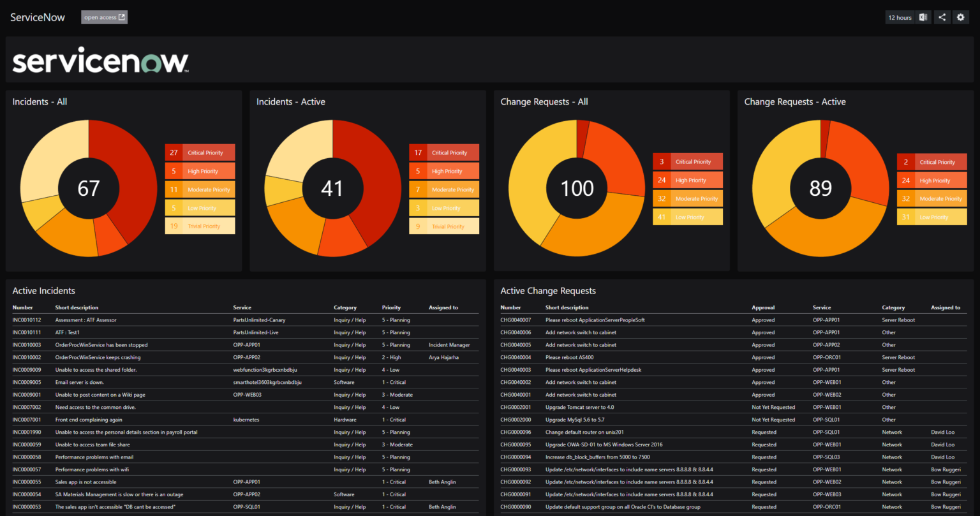Toggle the Trivial Priority legend in Incidents - Active
This screenshot has width=980, height=516.
coord(444,226)
